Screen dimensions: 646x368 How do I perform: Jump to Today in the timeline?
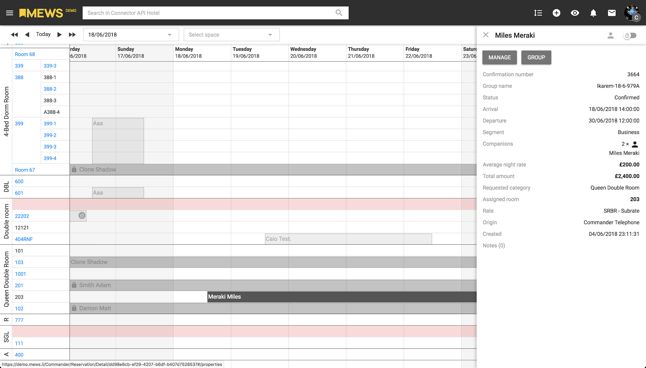pos(43,34)
